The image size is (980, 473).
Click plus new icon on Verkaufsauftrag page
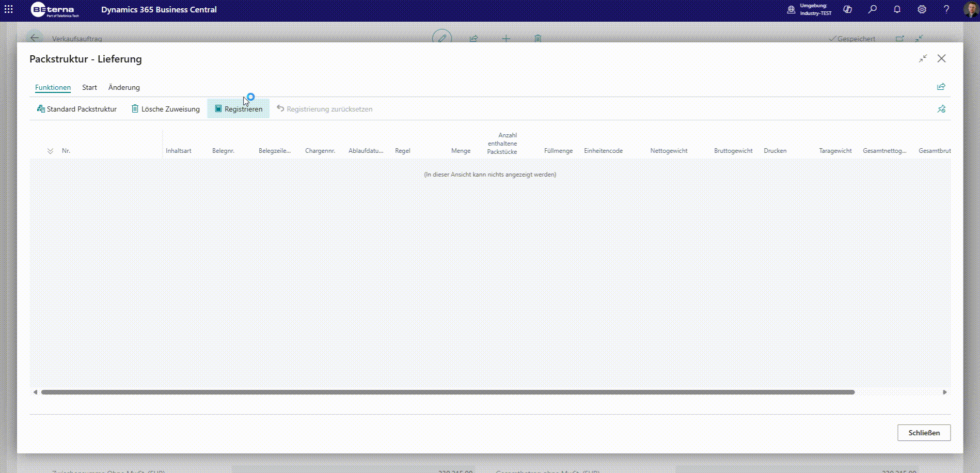coord(506,38)
